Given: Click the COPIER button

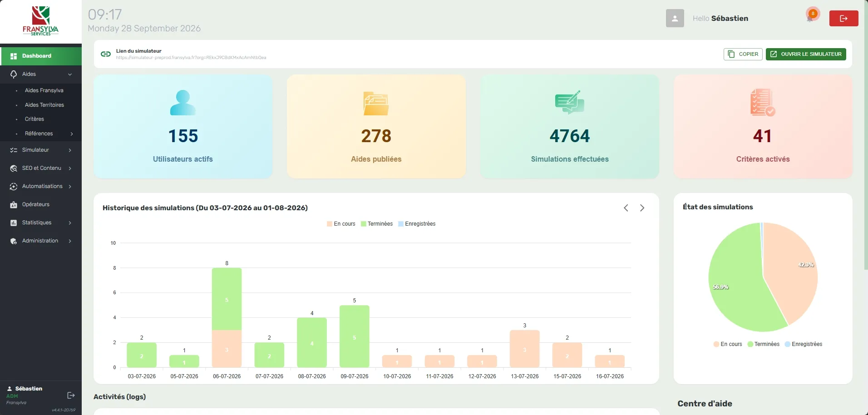Looking at the screenshot, I should point(743,54).
